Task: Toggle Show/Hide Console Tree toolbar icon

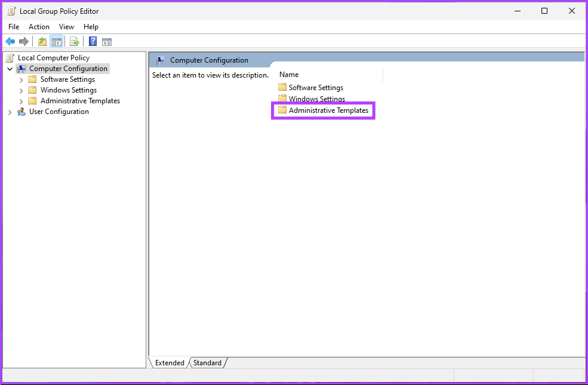Action: click(57, 42)
